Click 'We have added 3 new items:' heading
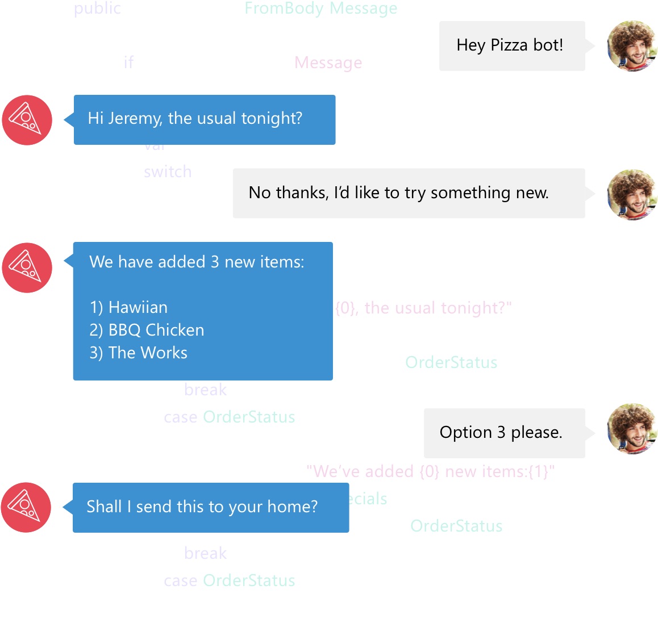658x644 pixels. (x=197, y=262)
